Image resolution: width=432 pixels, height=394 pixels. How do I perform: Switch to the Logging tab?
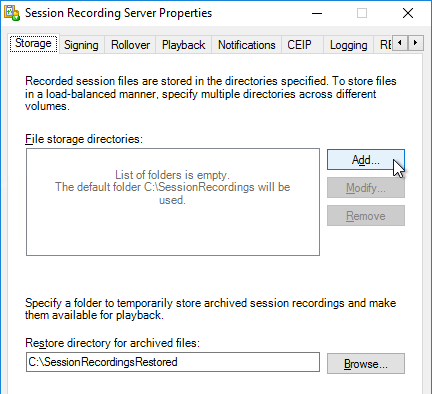[x=348, y=45]
